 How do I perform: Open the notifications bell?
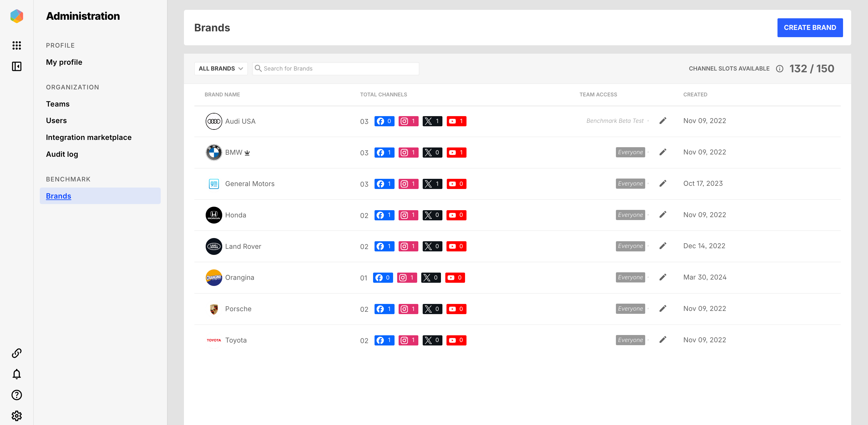(x=17, y=374)
